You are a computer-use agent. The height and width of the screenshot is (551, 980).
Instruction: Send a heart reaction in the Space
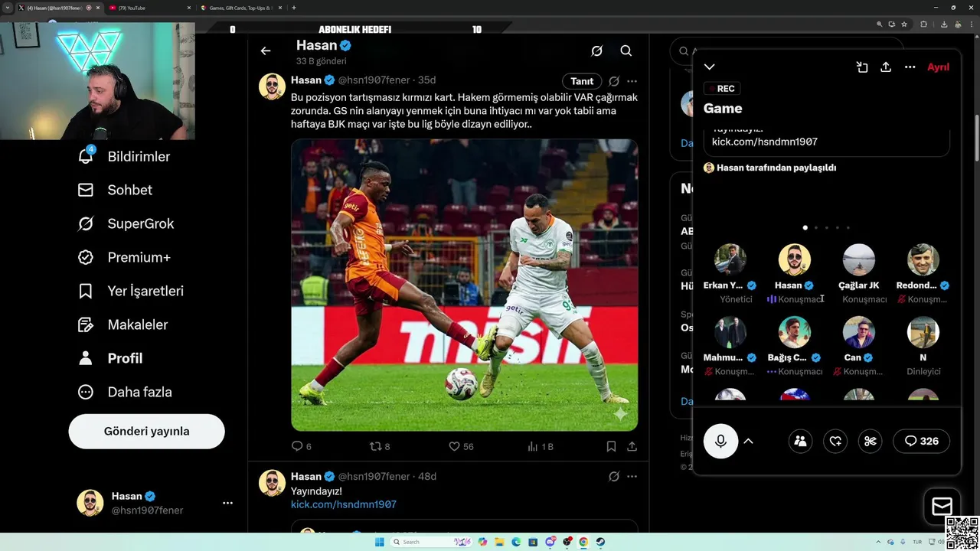[x=835, y=441]
